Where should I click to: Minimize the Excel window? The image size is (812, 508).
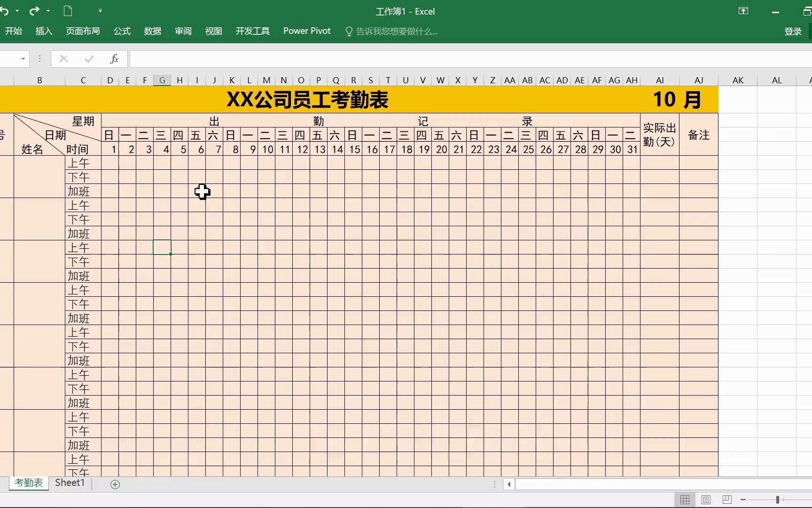tap(775, 12)
